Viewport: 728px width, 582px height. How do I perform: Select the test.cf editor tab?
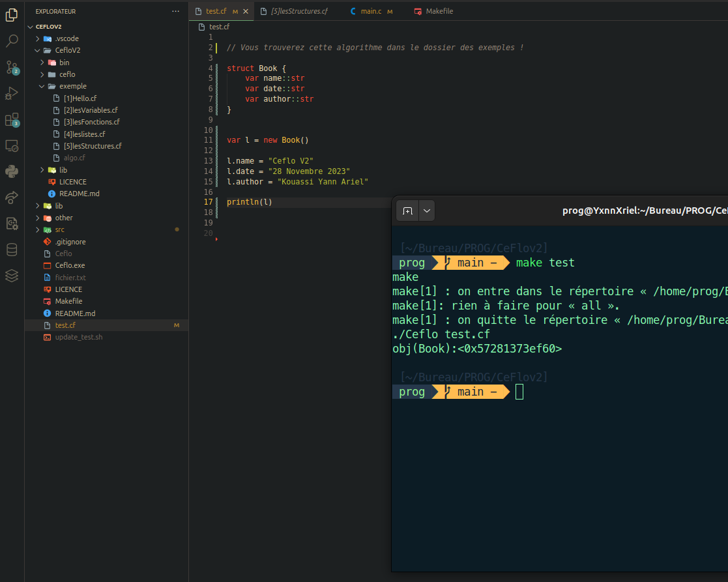[216, 11]
